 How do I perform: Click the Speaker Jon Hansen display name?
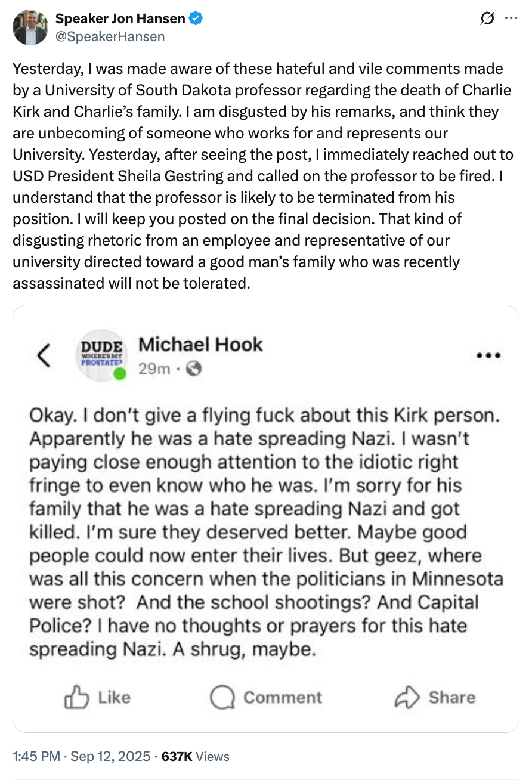point(120,19)
